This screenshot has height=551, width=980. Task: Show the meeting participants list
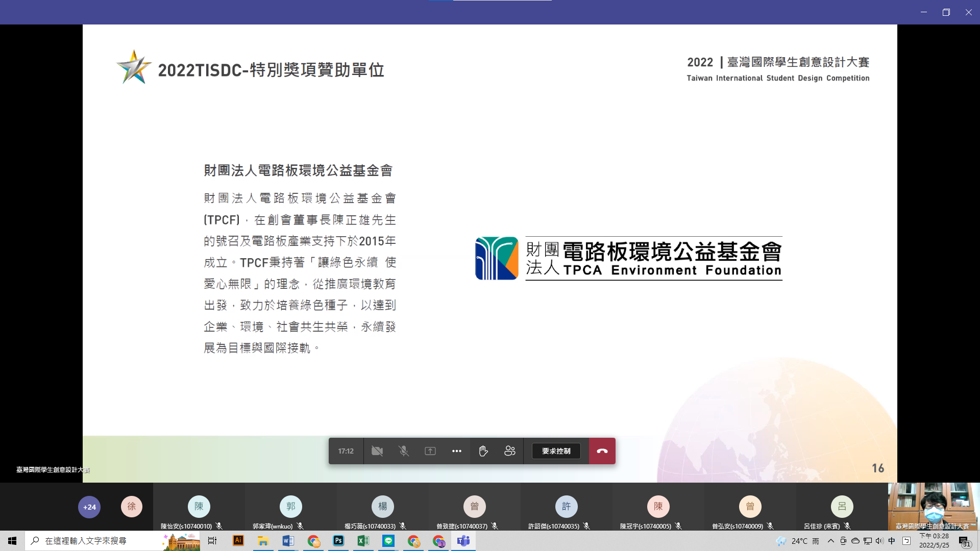point(510,451)
